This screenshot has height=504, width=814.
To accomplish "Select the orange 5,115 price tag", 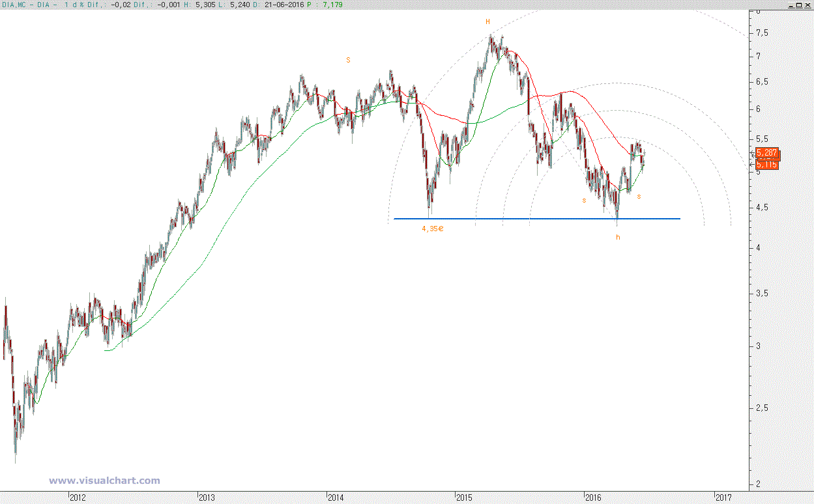I will (767, 165).
